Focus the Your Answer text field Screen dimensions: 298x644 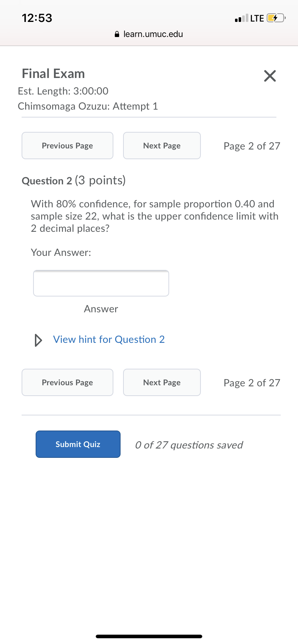click(x=101, y=283)
